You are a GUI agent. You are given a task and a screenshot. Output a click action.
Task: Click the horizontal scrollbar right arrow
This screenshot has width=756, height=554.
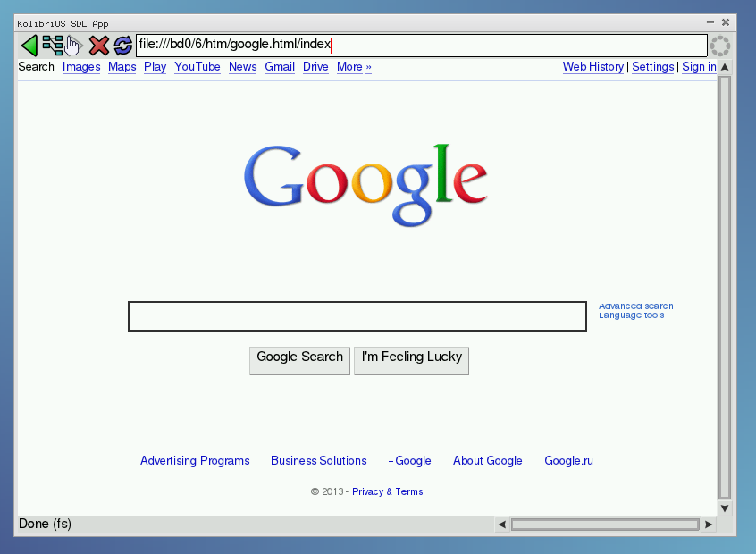pos(709,525)
